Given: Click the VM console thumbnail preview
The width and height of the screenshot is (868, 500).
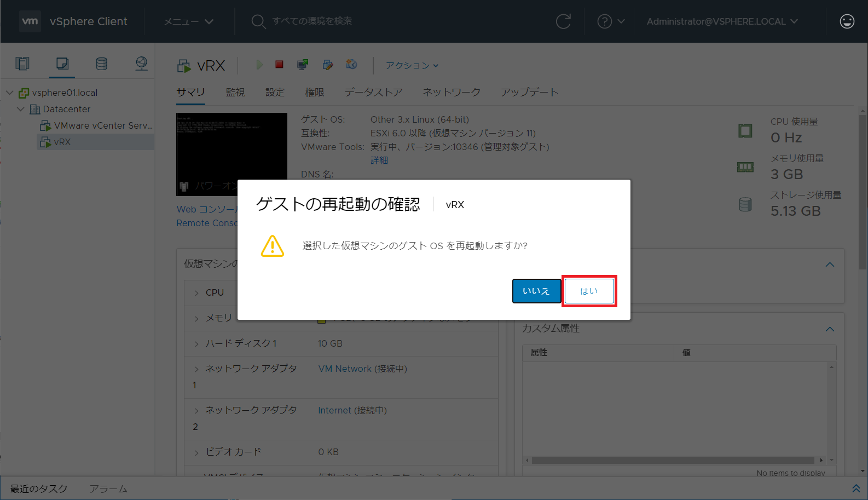Looking at the screenshot, I should (232, 154).
